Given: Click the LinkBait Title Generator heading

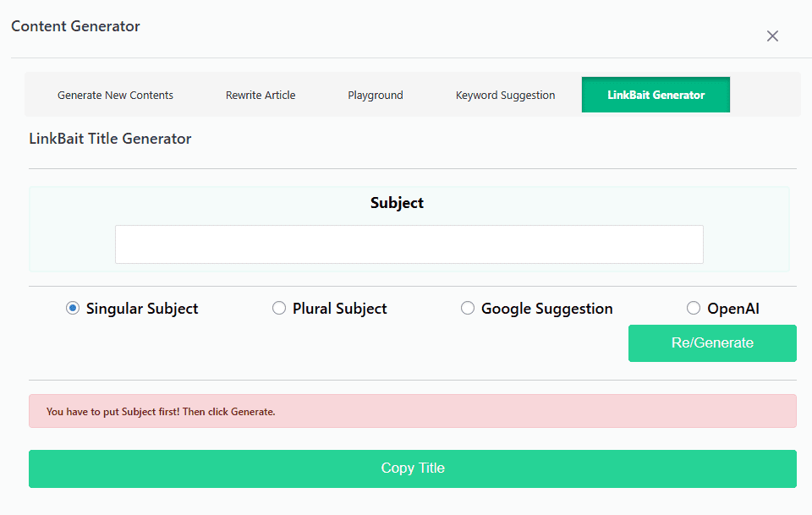Looking at the screenshot, I should [110, 139].
